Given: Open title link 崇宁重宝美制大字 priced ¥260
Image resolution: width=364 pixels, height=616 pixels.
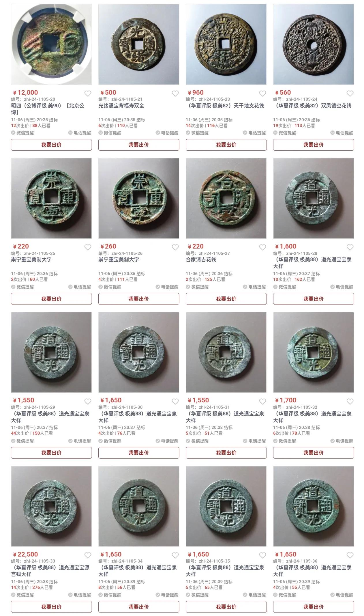Looking at the screenshot, I should tap(119, 260).
